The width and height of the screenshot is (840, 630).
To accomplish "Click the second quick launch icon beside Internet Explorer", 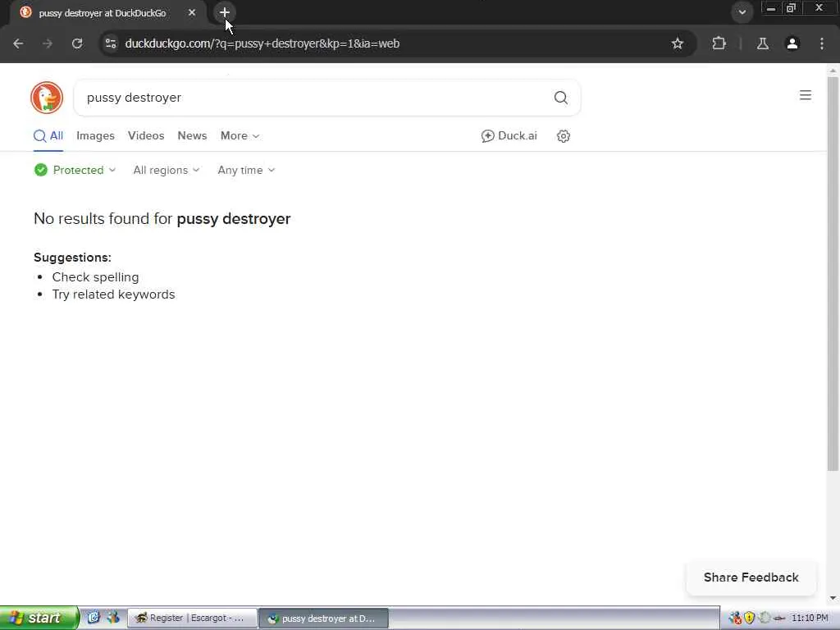I will [112, 618].
